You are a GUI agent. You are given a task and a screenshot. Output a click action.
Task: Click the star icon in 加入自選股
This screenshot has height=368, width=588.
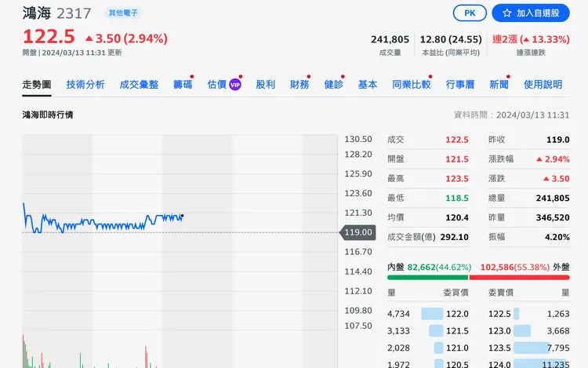click(507, 13)
